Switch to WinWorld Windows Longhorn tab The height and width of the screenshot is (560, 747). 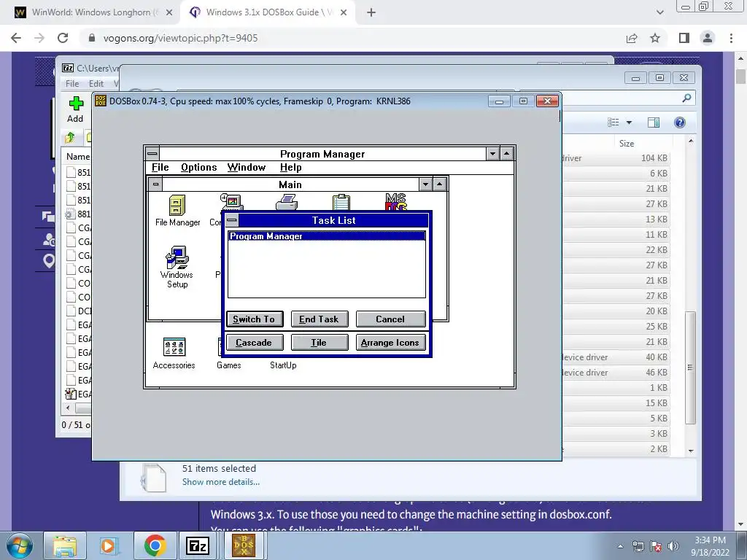tap(94, 12)
